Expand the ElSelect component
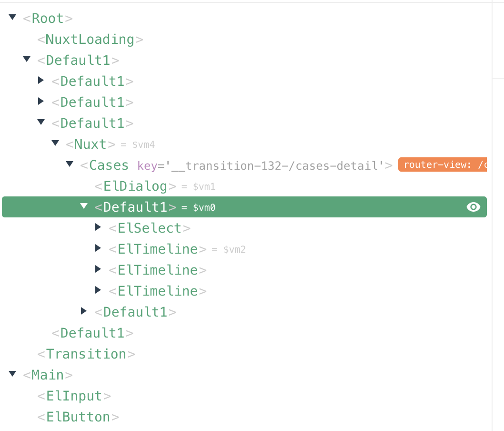This screenshot has width=504, height=431. click(x=98, y=227)
